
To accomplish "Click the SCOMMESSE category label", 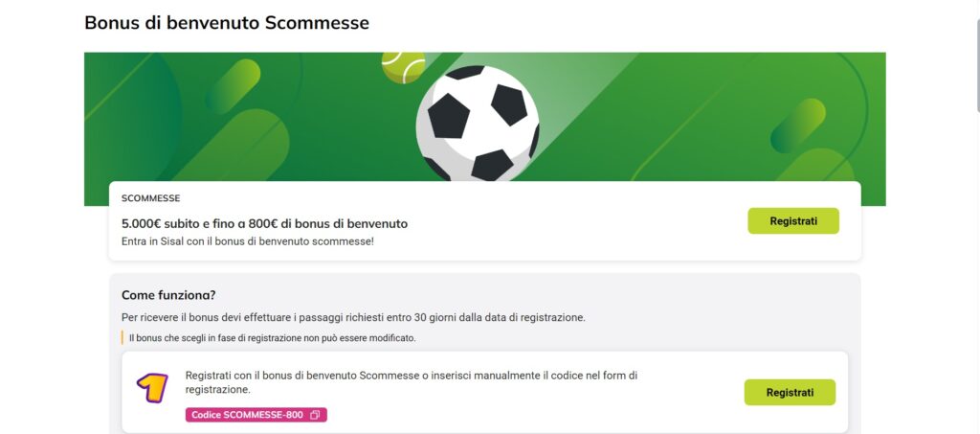I will point(150,198).
